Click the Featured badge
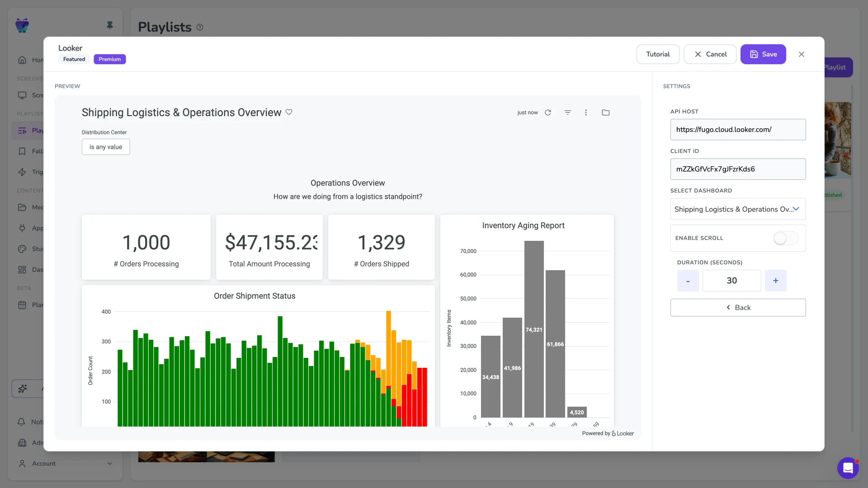 pos(74,59)
